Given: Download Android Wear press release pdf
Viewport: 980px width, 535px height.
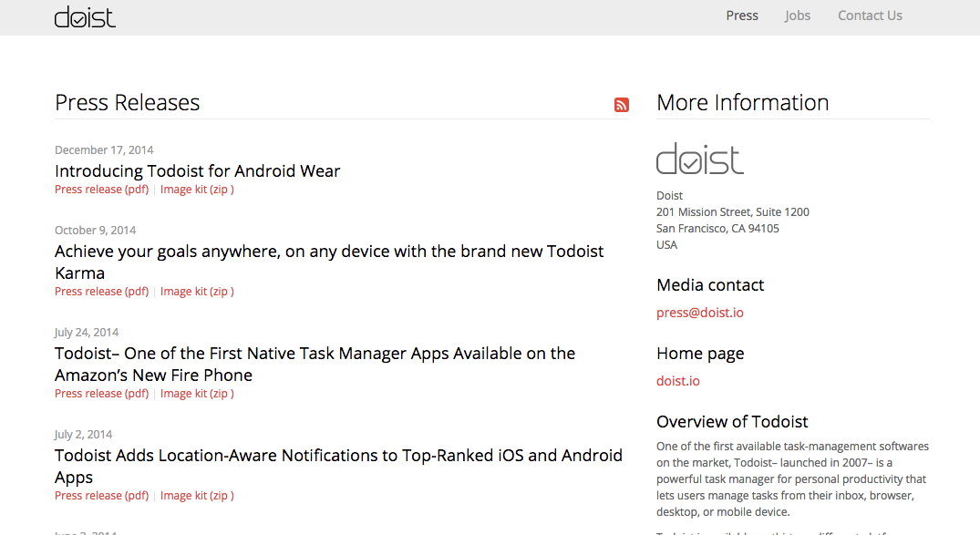Looking at the screenshot, I should 102,190.
